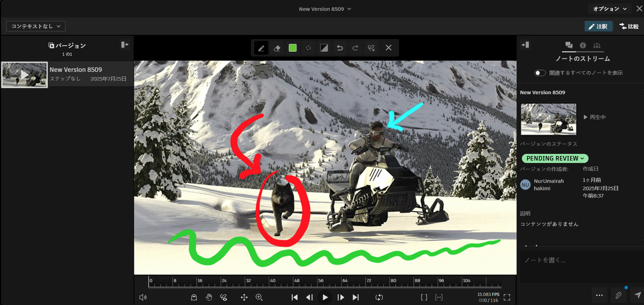Viewport: 644px width, 305px height.
Task: Select the move arrows tool
Action: coord(244,297)
